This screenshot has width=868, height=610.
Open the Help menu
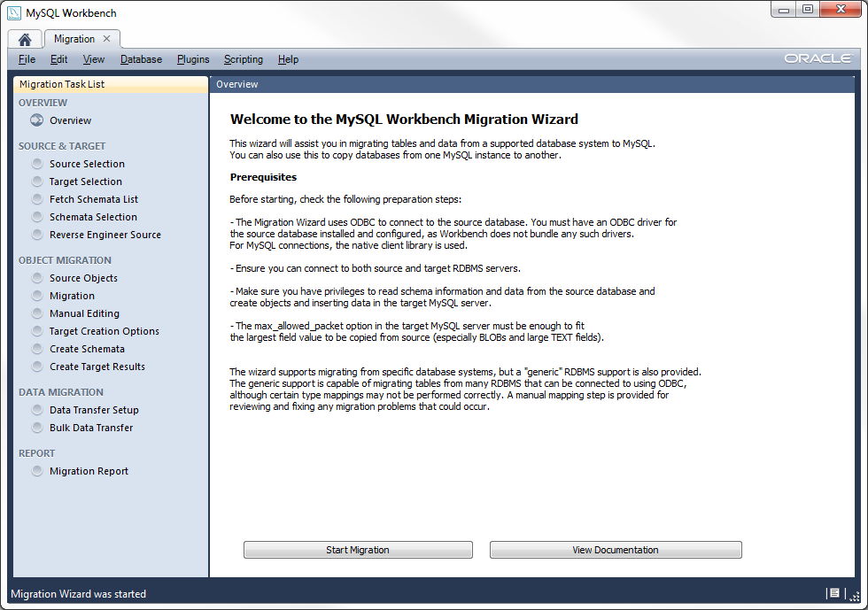(288, 59)
